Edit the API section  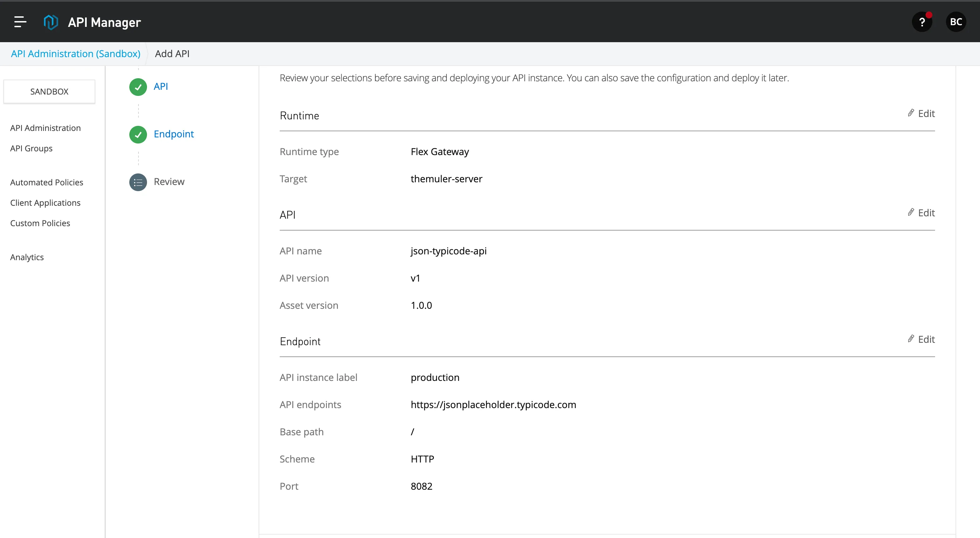tap(921, 213)
